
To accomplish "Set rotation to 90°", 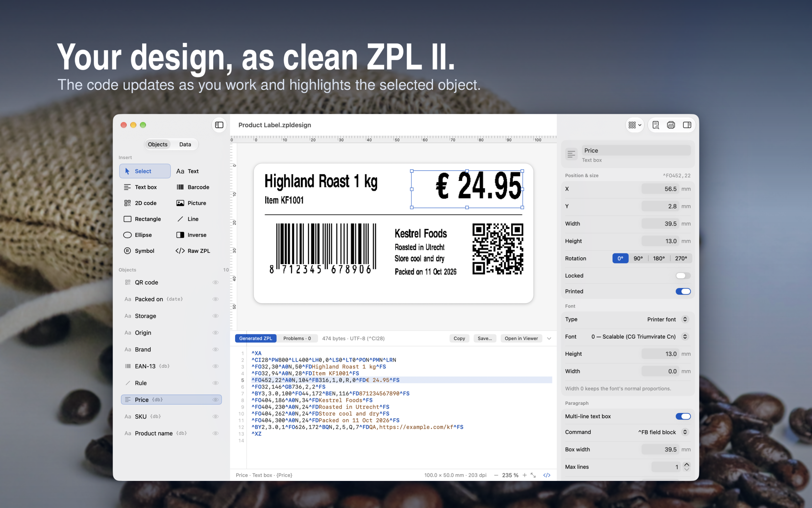I will pos(638,258).
